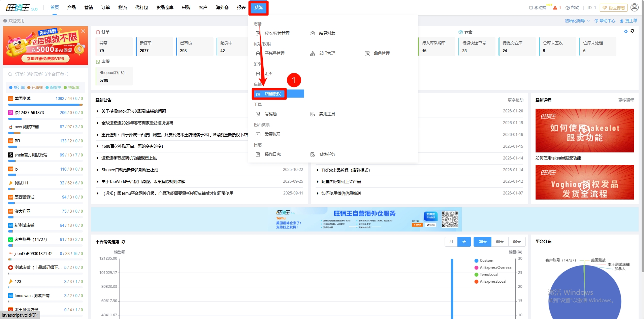Click the cloud warehouse settings gear icon
The width and height of the screenshot is (644, 319).
click(x=625, y=31)
